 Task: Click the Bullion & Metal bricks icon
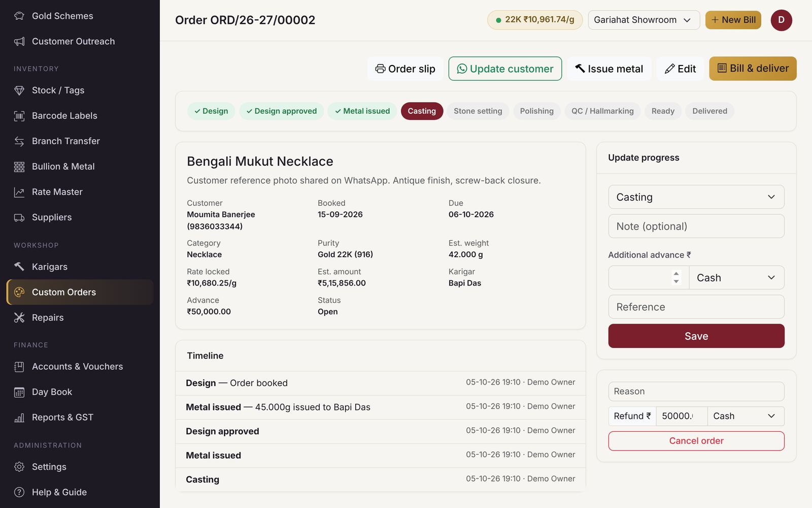click(19, 167)
